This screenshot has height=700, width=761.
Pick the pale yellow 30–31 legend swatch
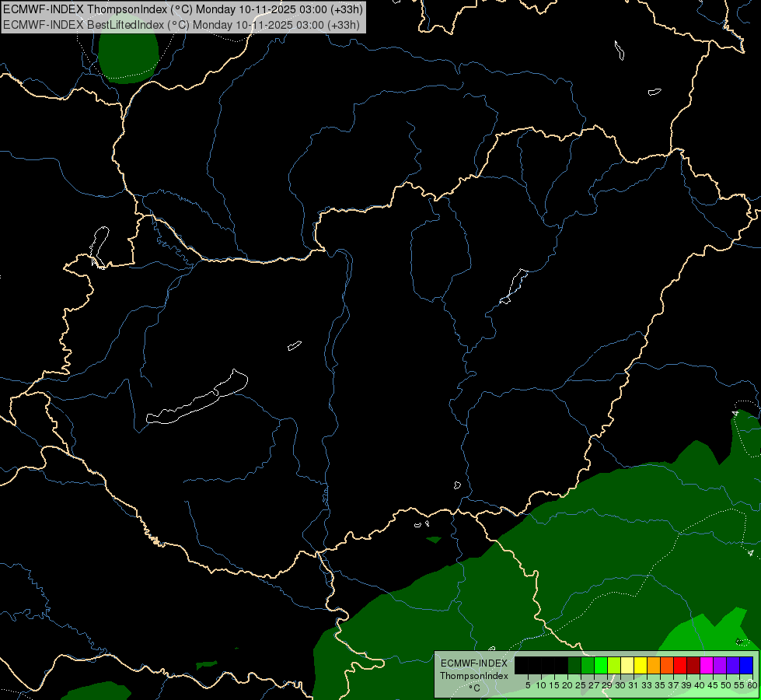[627, 665]
